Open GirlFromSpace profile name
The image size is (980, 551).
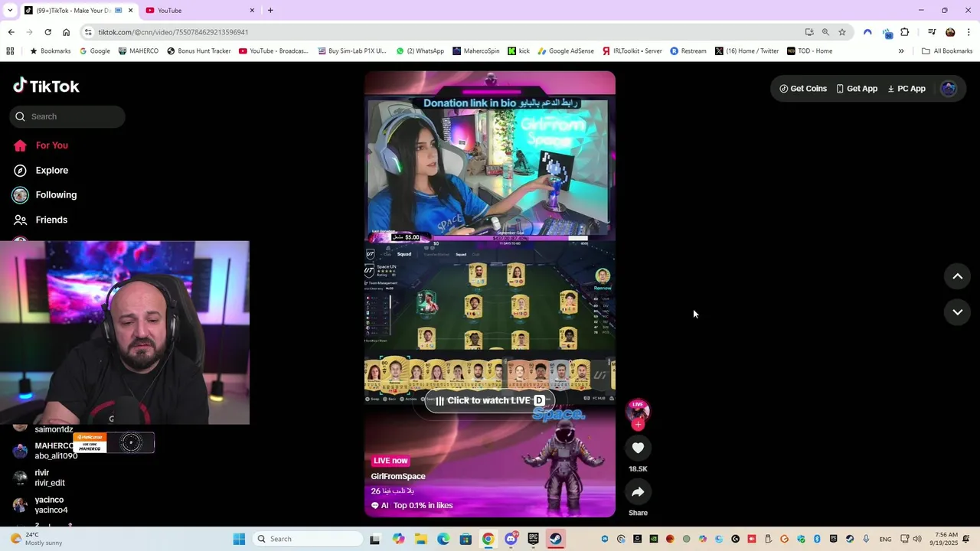(x=398, y=476)
